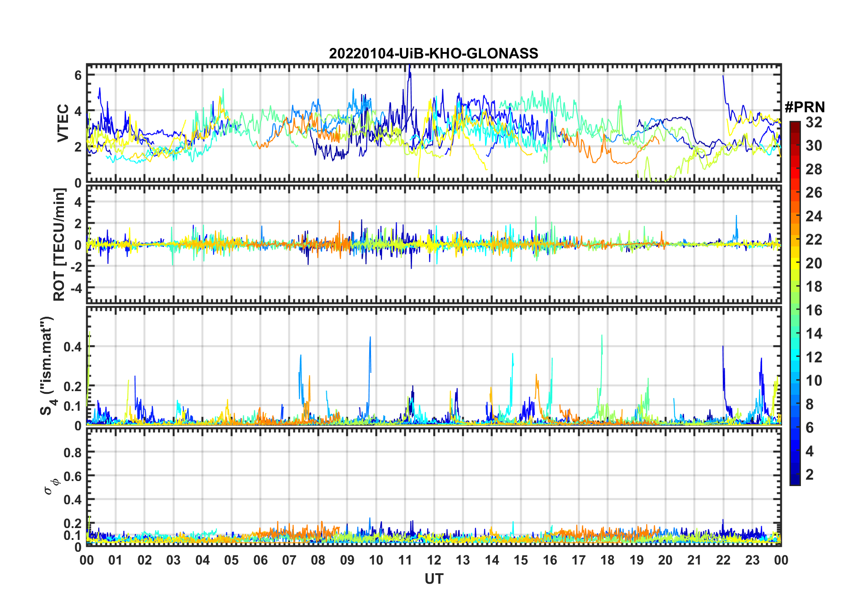The width and height of the screenshot is (868, 607).
Task: Click colorbar tick label 2
Action: tap(810, 475)
